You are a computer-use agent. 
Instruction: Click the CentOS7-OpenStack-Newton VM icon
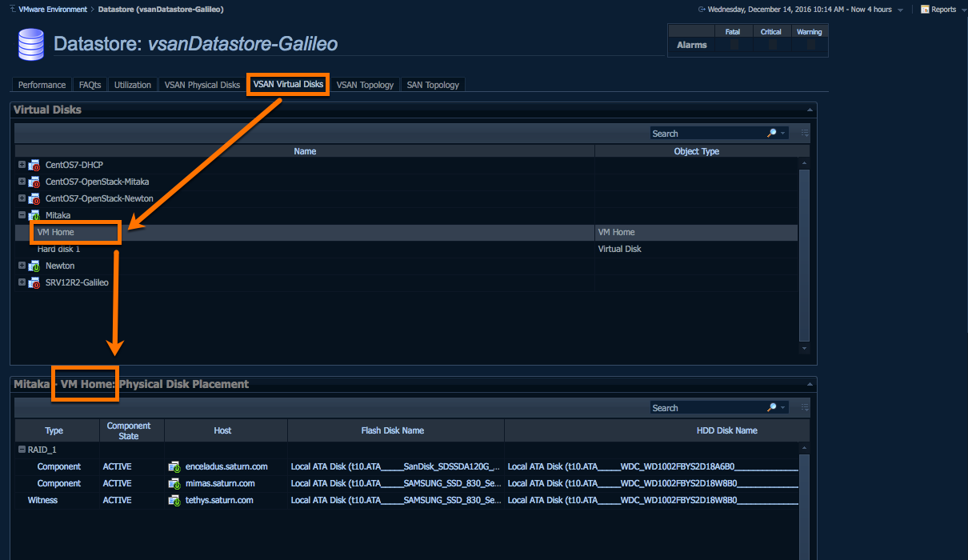tap(34, 198)
